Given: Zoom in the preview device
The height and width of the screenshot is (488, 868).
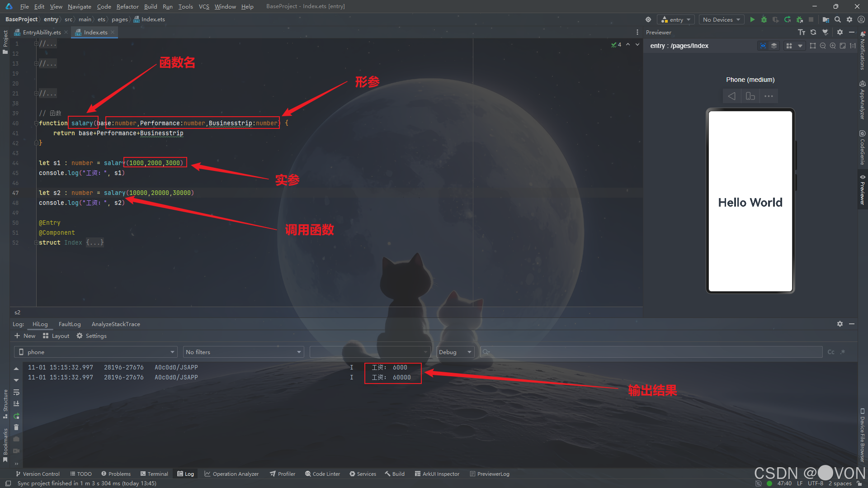Looking at the screenshot, I should pos(833,46).
